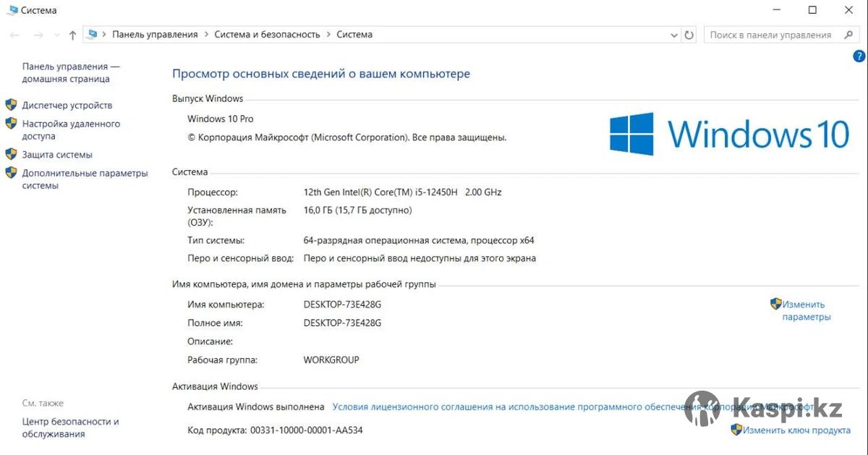Select the Система и безопасность breadcrumb item
Screen dimensions: 868x455
(267, 34)
